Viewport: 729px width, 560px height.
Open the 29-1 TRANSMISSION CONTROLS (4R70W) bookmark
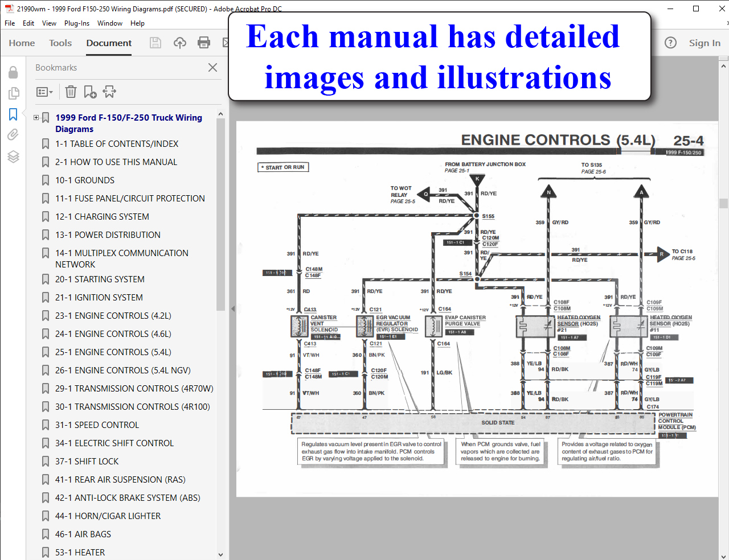[x=134, y=389]
